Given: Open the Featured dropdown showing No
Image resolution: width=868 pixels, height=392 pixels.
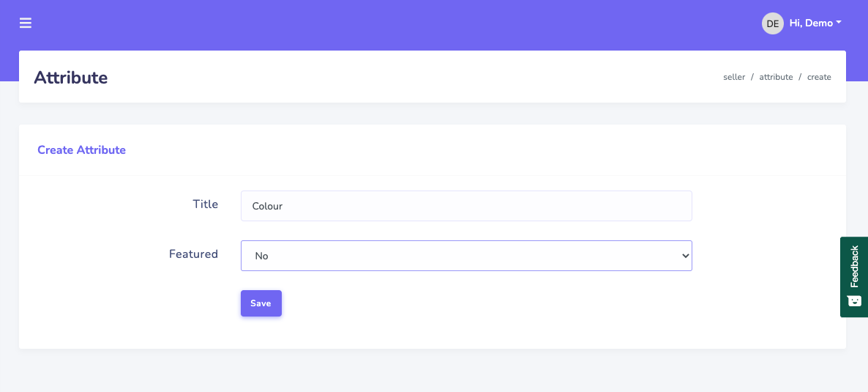Looking at the screenshot, I should pos(465,256).
